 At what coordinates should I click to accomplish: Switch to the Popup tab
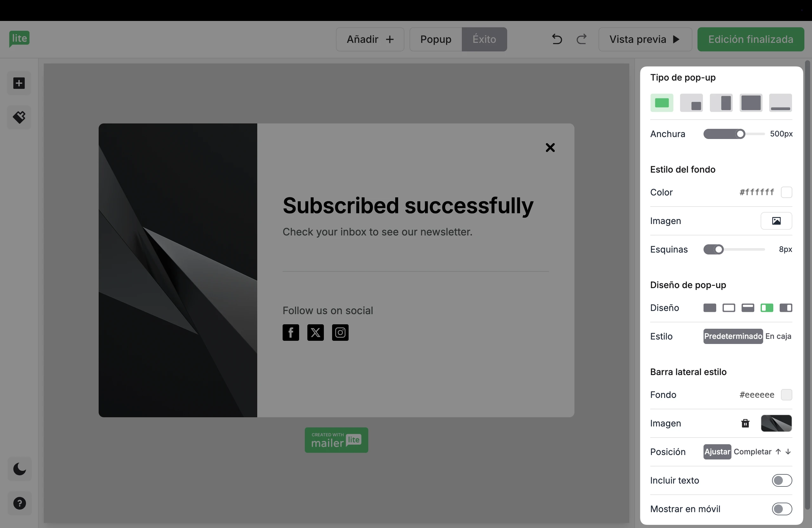[436, 39]
